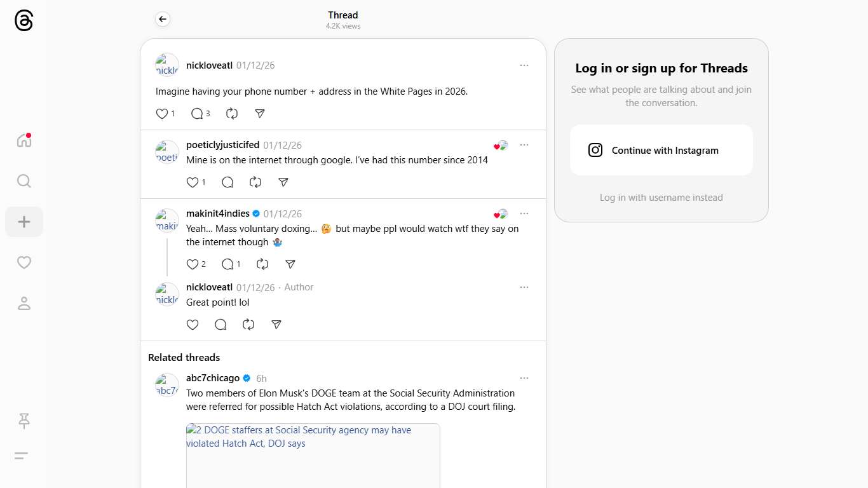
Task: Open replies on the main post
Action: tap(198, 114)
